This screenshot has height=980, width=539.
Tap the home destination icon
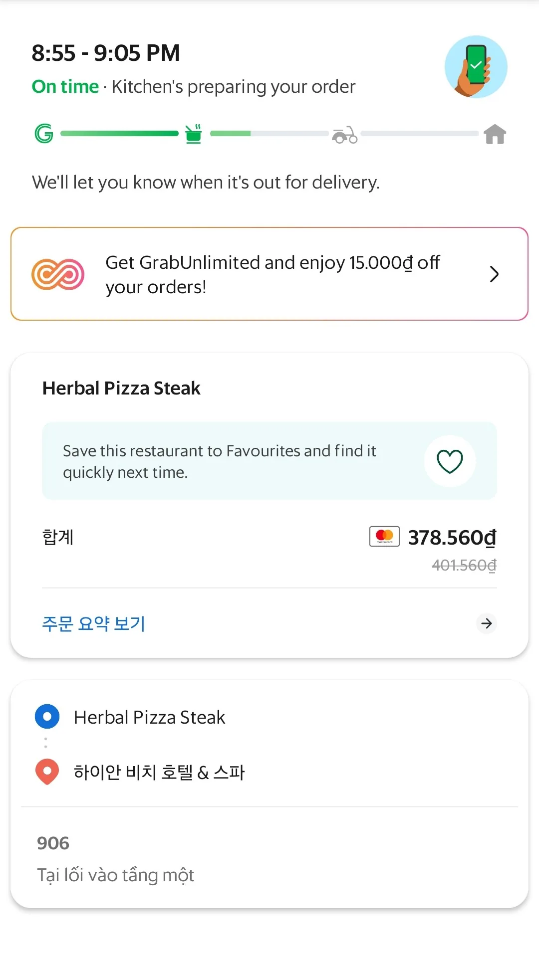click(x=495, y=134)
